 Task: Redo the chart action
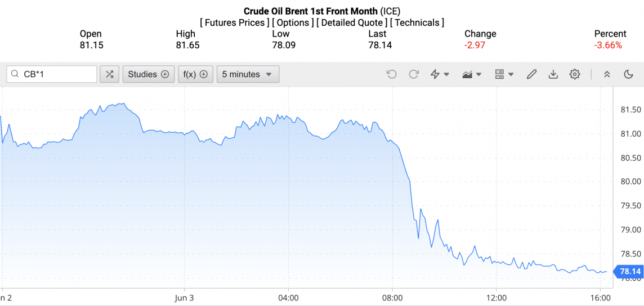pyautogui.click(x=414, y=74)
